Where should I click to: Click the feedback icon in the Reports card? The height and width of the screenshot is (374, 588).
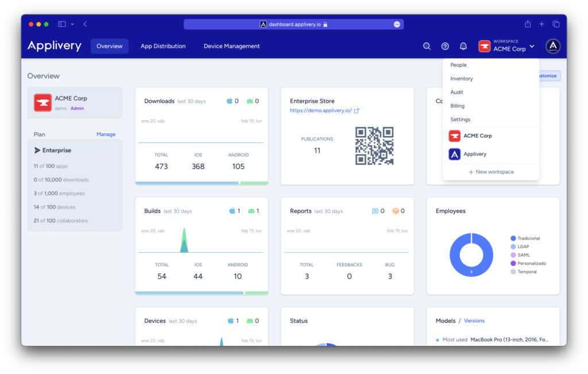click(375, 211)
